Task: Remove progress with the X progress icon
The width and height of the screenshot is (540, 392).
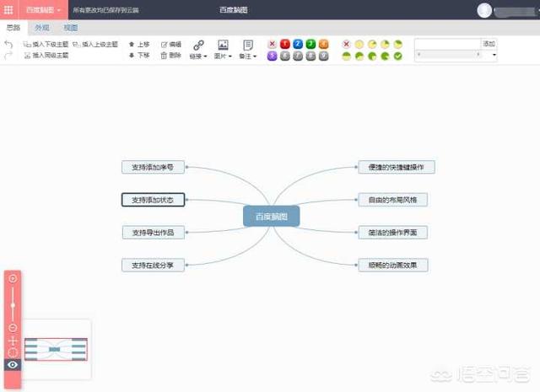Action: click(x=347, y=44)
